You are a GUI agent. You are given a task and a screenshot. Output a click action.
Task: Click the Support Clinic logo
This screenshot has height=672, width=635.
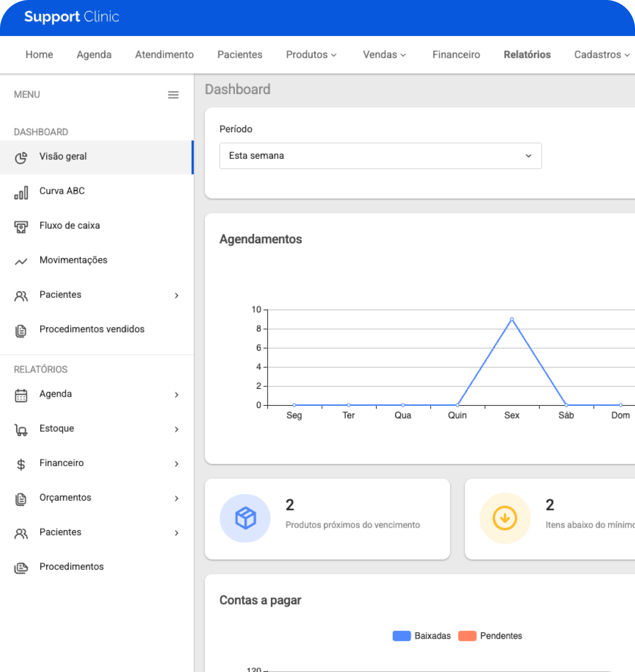tap(72, 17)
